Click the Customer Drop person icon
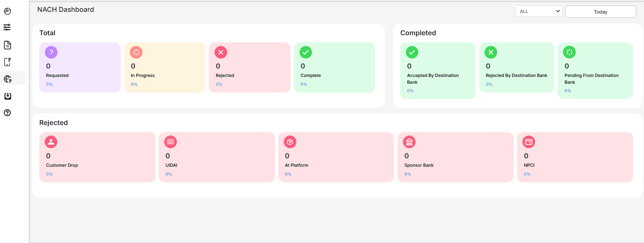644x243 pixels. (x=51, y=142)
